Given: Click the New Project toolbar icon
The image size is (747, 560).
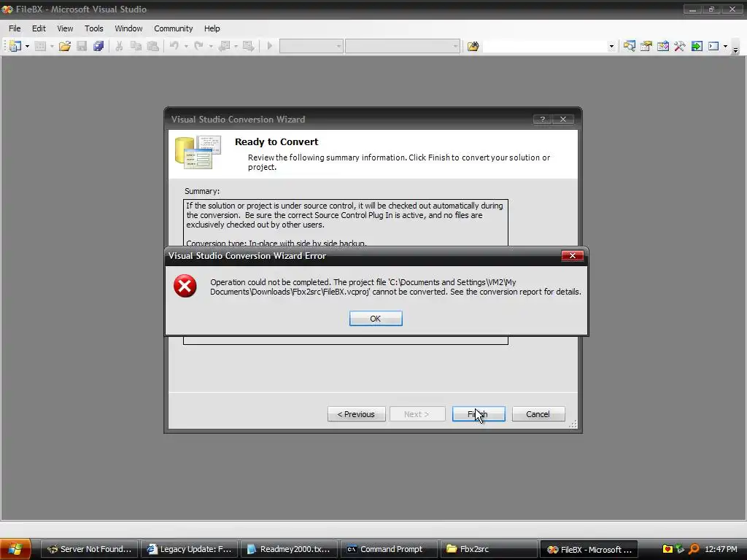Looking at the screenshot, I should [x=15, y=46].
